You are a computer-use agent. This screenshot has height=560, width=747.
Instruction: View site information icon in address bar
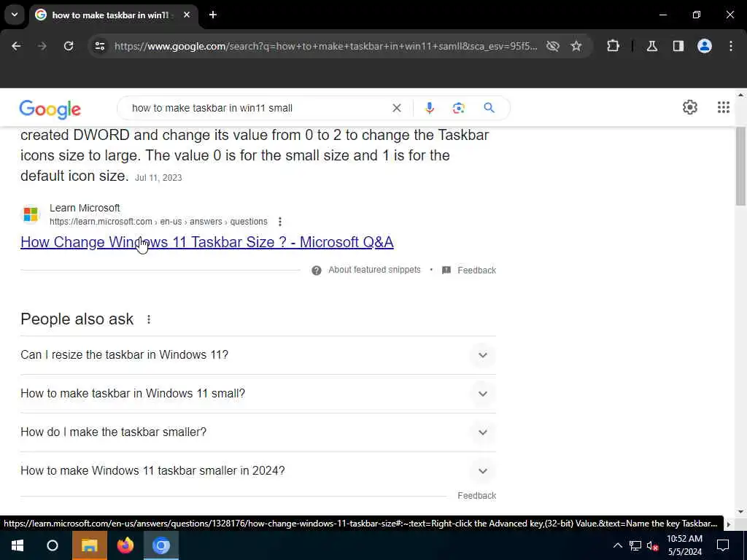[99, 46]
